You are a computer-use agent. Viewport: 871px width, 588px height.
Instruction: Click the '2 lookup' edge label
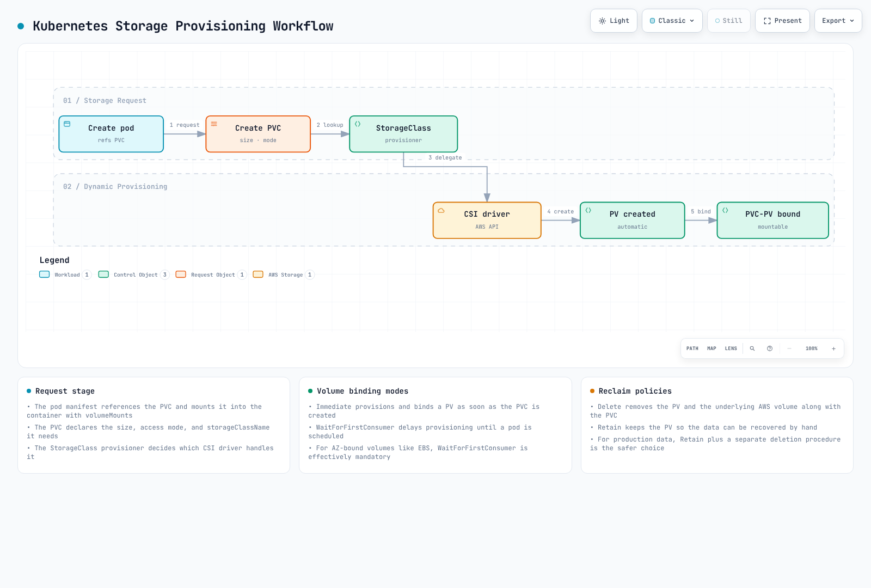click(x=330, y=125)
